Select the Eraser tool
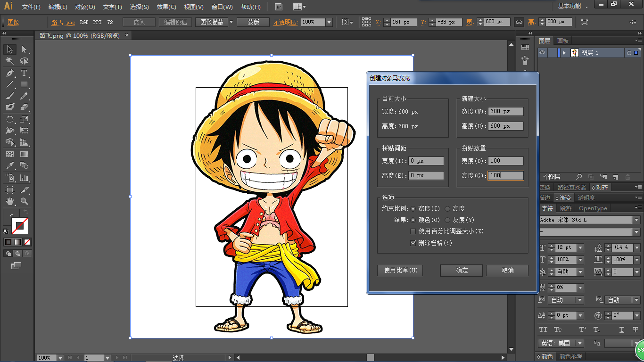Viewport: 644px width, 362px height. [24, 107]
